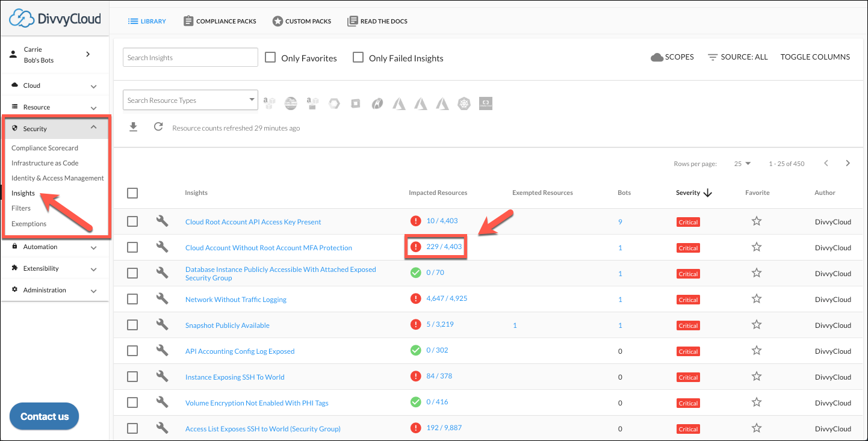Open the Database Instance Publicly Accessible insight link
The width and height of the screenshot is (868, 441).
click(281, 274)
